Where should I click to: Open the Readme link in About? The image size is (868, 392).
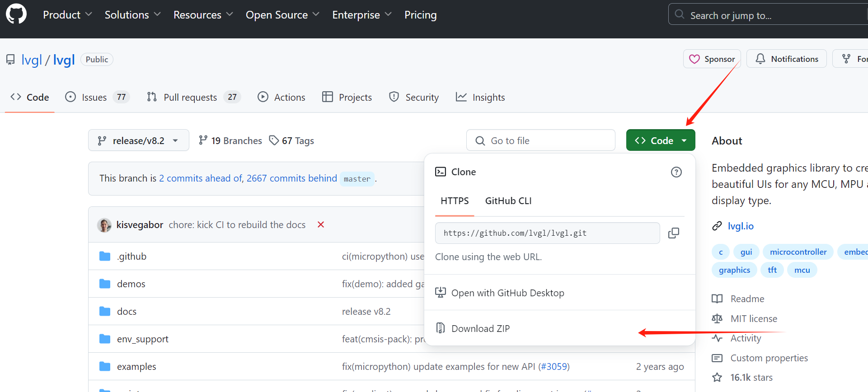point(738,299)
